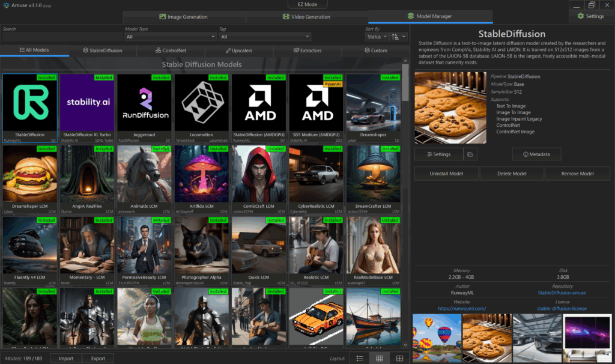Filter by Extractors tab
This screenshot has width=615, height=364.
pyautogui.click(x=307, y=50)
